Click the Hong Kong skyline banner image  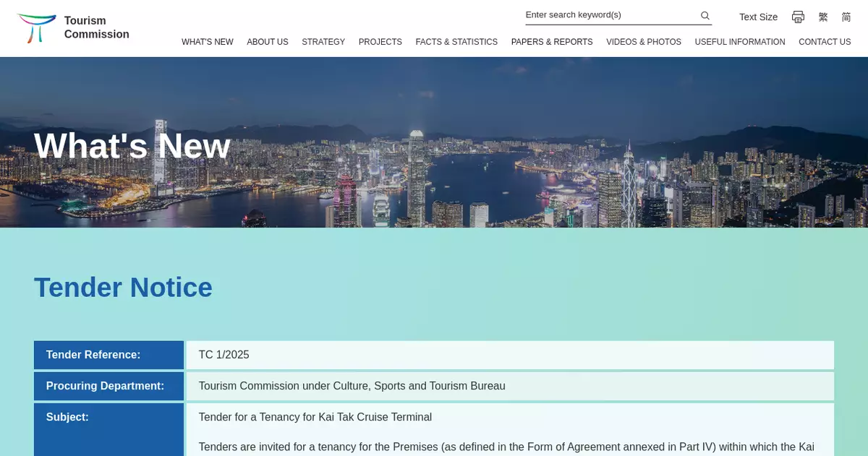pos(506,159)
